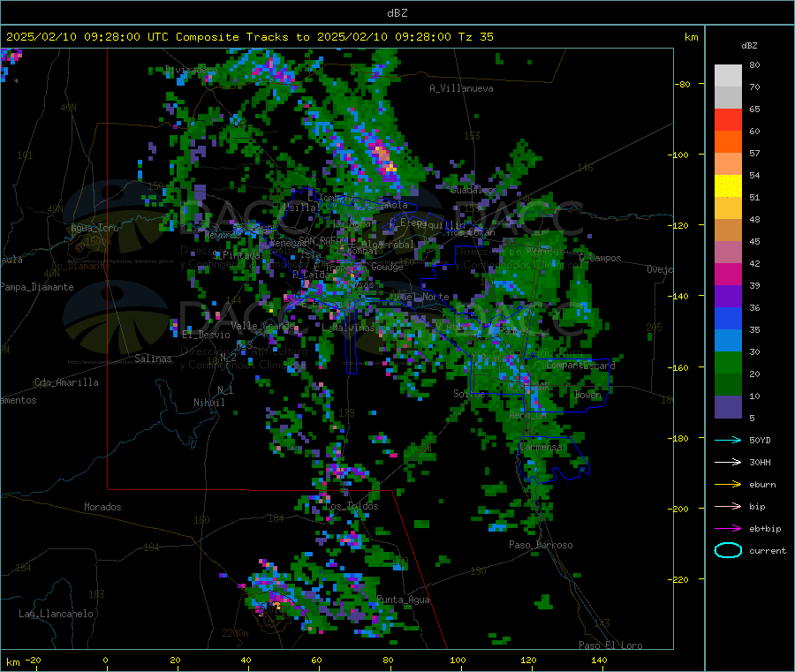Click the Salinas map label
Screen dimensions: 795x672
pos(153,359)
